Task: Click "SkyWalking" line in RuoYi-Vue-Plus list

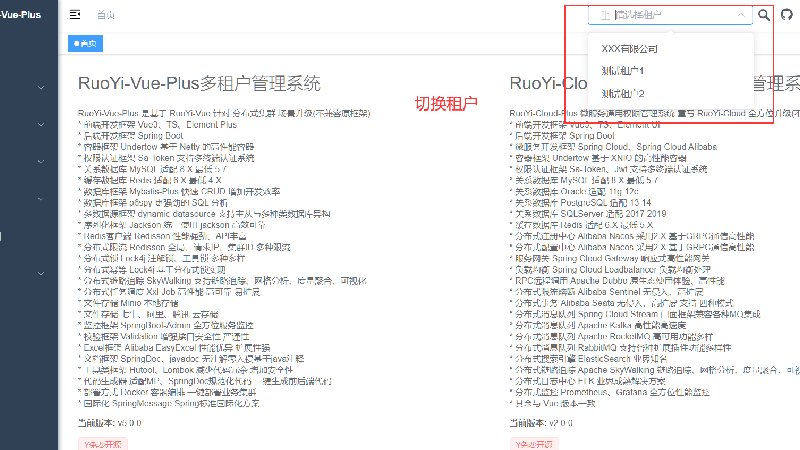Action: pyautogui.click(x=222, y=281)
